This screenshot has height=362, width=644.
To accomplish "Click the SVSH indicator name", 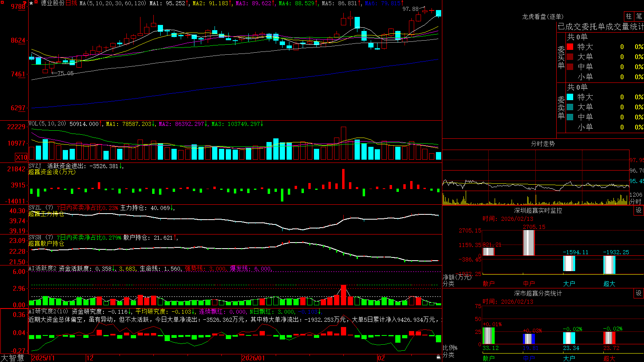I will point(35,237).
